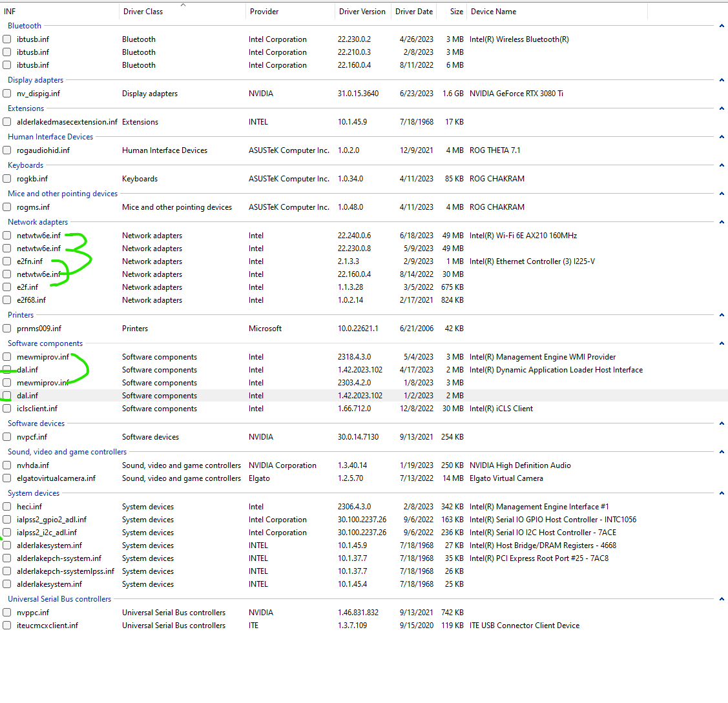Collapse the Bluetooth group using its arrow
The image size is (728, 703).
coord(721,26)
